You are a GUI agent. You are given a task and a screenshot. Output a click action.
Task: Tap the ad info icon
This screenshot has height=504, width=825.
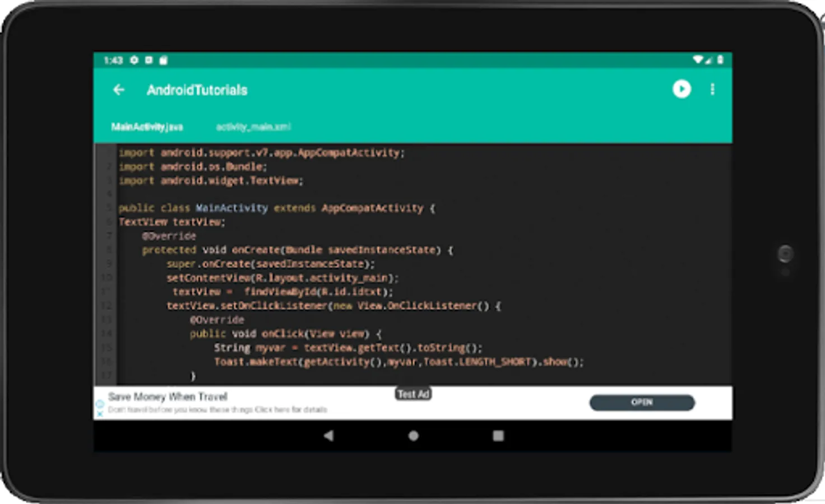click(100, 404)
